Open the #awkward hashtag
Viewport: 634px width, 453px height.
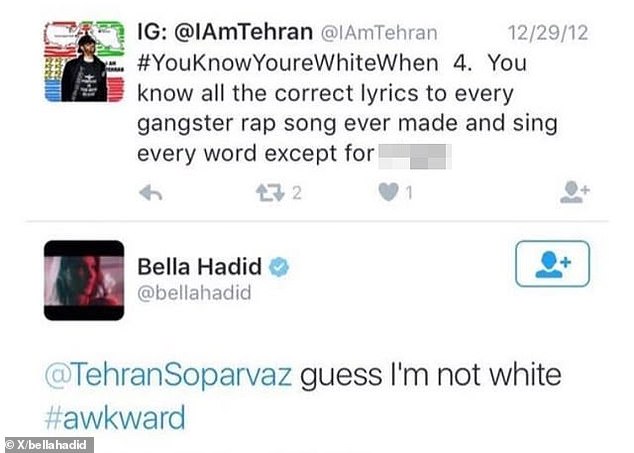coord(114,416)
